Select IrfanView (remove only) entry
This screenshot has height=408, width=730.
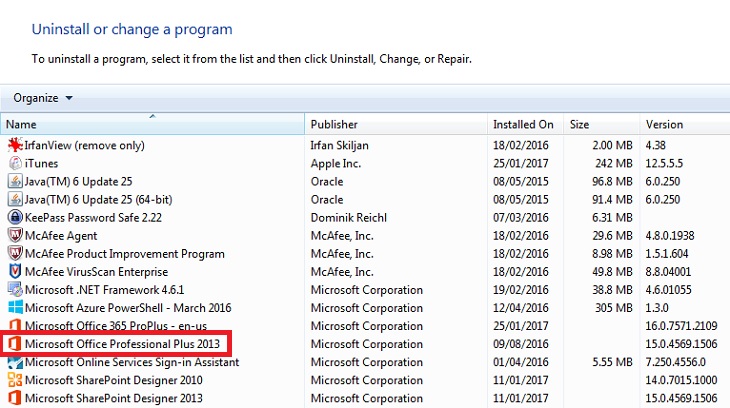click(x=85, y=145)
